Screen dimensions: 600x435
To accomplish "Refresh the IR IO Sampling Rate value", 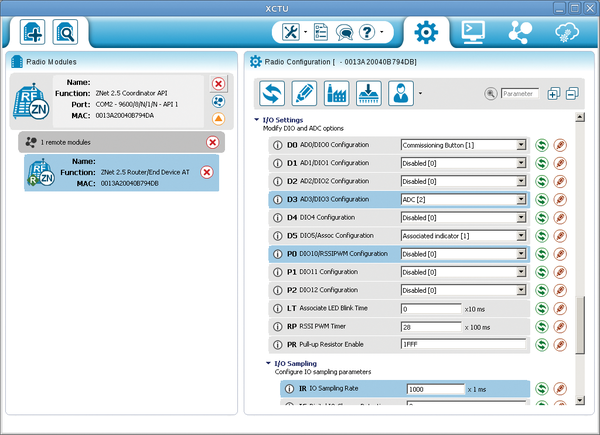I will coord(542,389).
